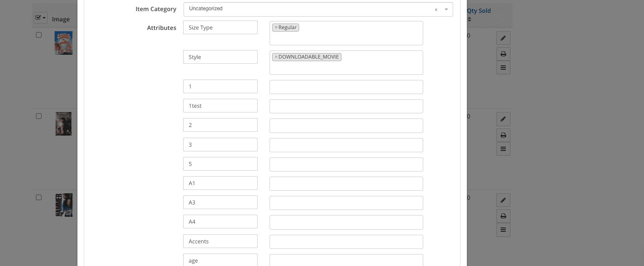Select the attribute name field 'A4'

tap(220, 222)
